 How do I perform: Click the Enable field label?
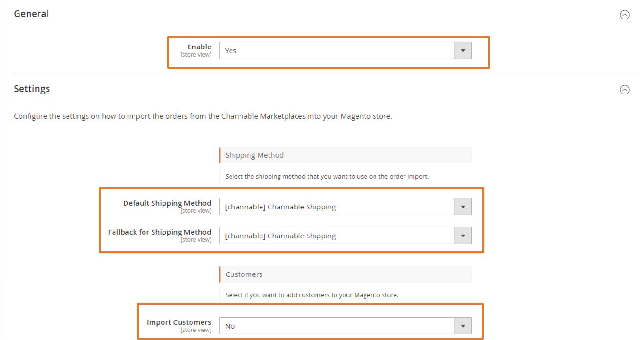pyautogui.click(x=200, y=47)
